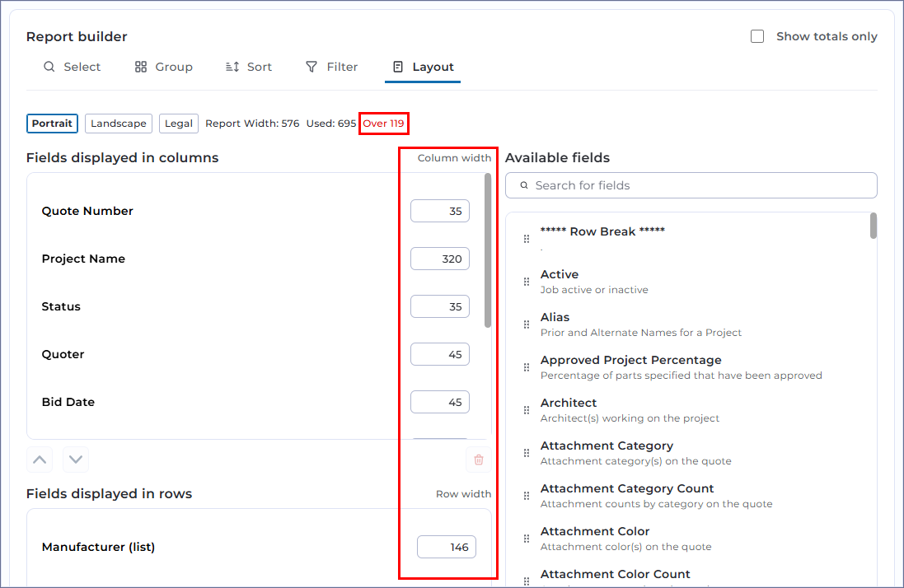Viewport: 904px width, 588px height.
Task: Open the Filter tab
Action: coord(331,67)
